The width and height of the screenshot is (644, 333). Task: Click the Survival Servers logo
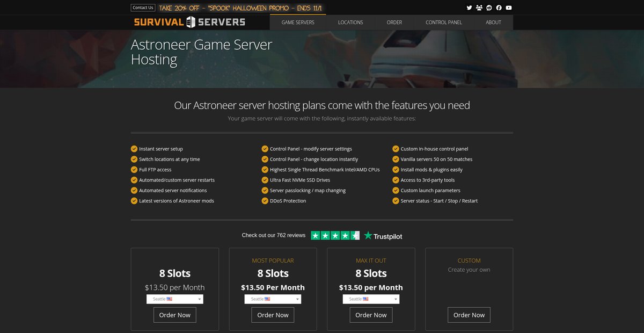(x=189, y=22)
